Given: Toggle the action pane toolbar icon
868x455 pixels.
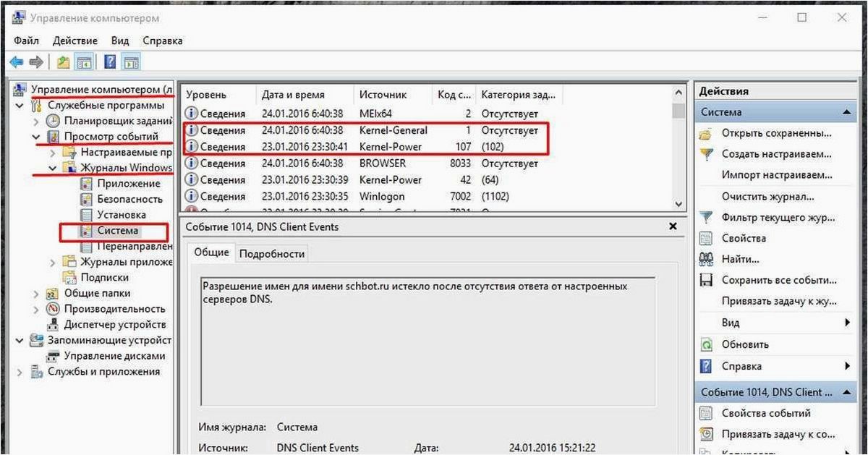Looking at the screenshot, I should click(x=131, y=63).
